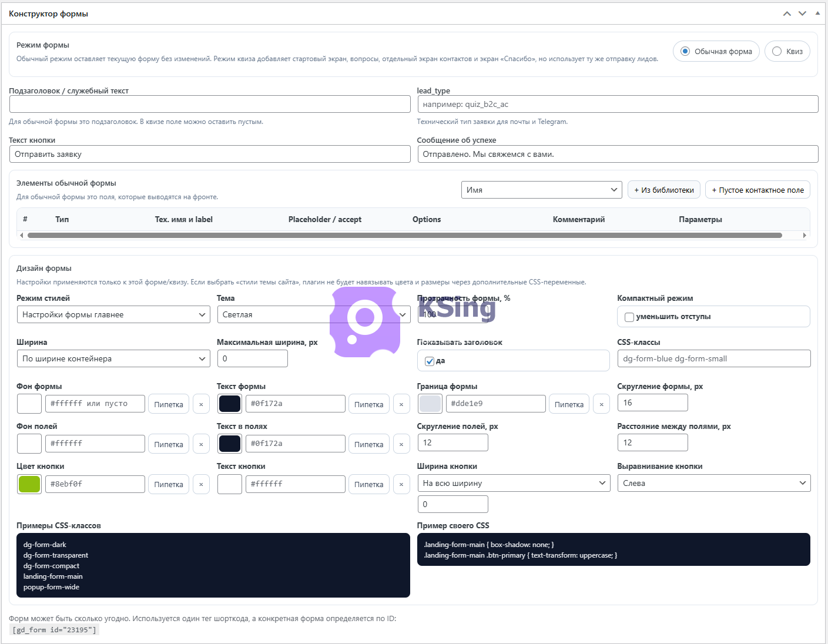The height and width of the screenshot is (644, 828).
Task: Use Пипетка for Фон полей
Action: pos(169,444)
